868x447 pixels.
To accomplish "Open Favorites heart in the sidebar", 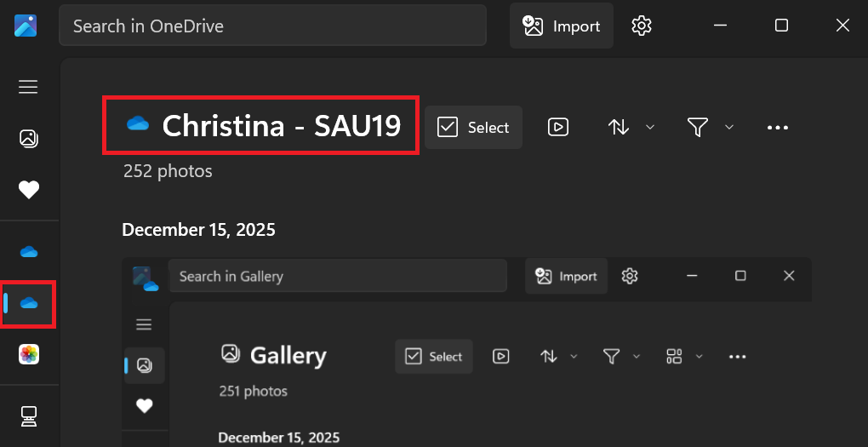I will pos(28,190).
